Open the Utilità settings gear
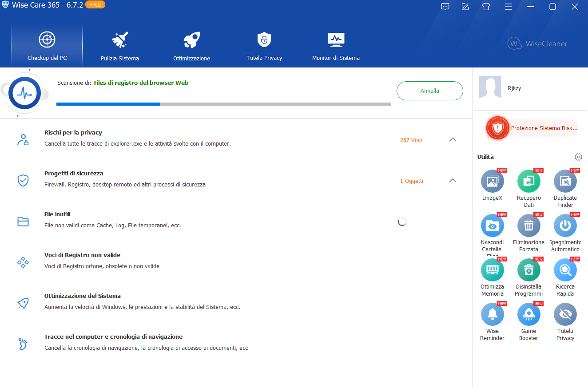The height and width of the screenshot is (388, 588). coord(578,157)
